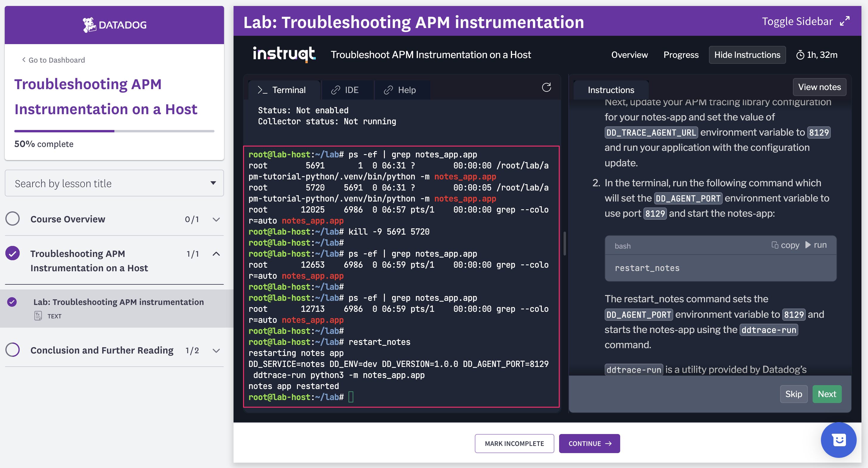Image resolution: width=868 pixels, height=468 pixels.
Task: Click the link icon on Help tab
Action: click(x=388, y=90)
